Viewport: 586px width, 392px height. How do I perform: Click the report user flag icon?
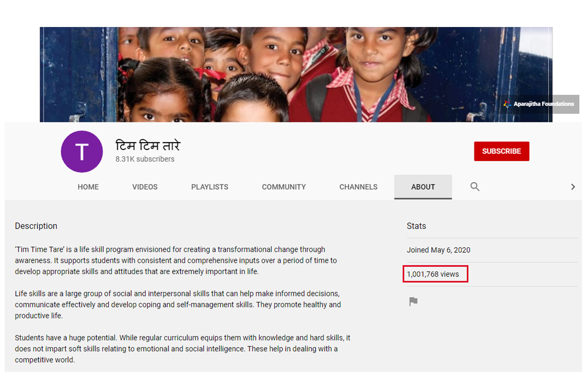point(413,301)
